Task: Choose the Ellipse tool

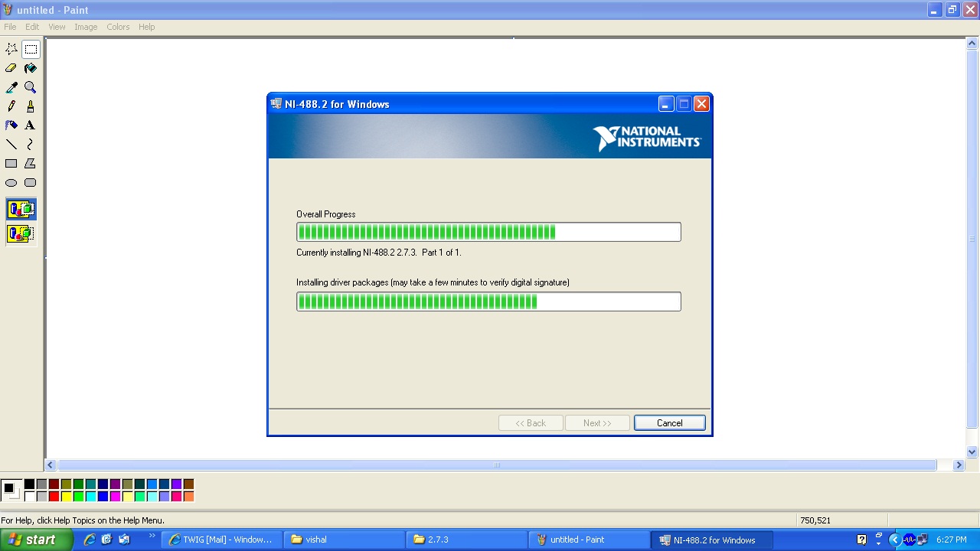Action: 11,183
